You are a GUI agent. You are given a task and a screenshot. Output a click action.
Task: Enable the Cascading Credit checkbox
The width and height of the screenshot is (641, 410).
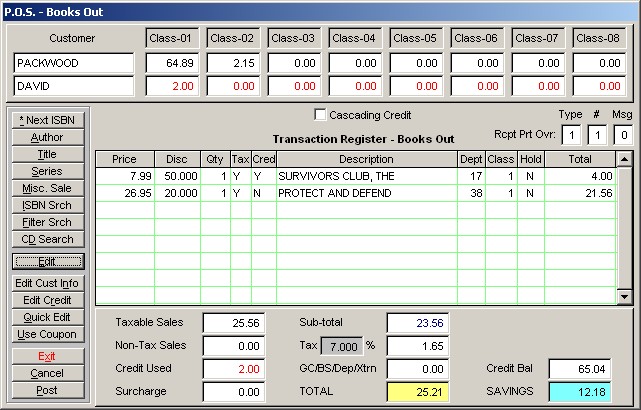[320, 115]
